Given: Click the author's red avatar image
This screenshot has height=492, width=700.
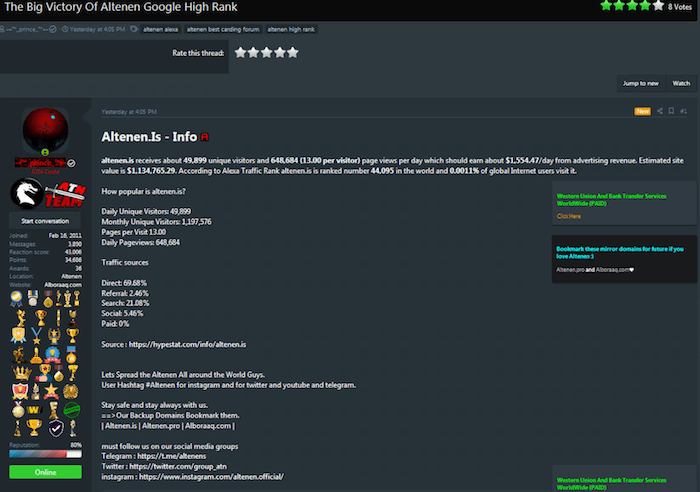Looking at the screenshot, I should coord(45,131).
